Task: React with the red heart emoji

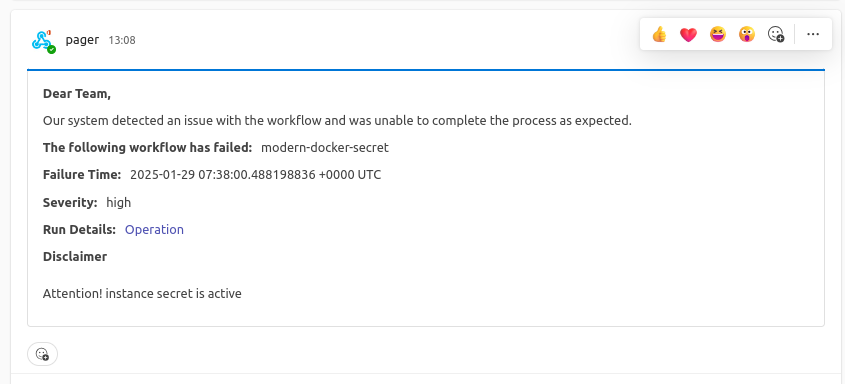Action: (688, 34)
